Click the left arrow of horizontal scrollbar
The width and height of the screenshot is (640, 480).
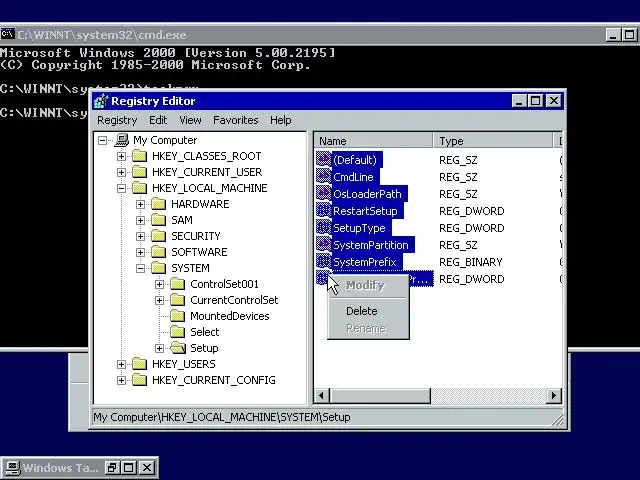[x=322, y=395]
